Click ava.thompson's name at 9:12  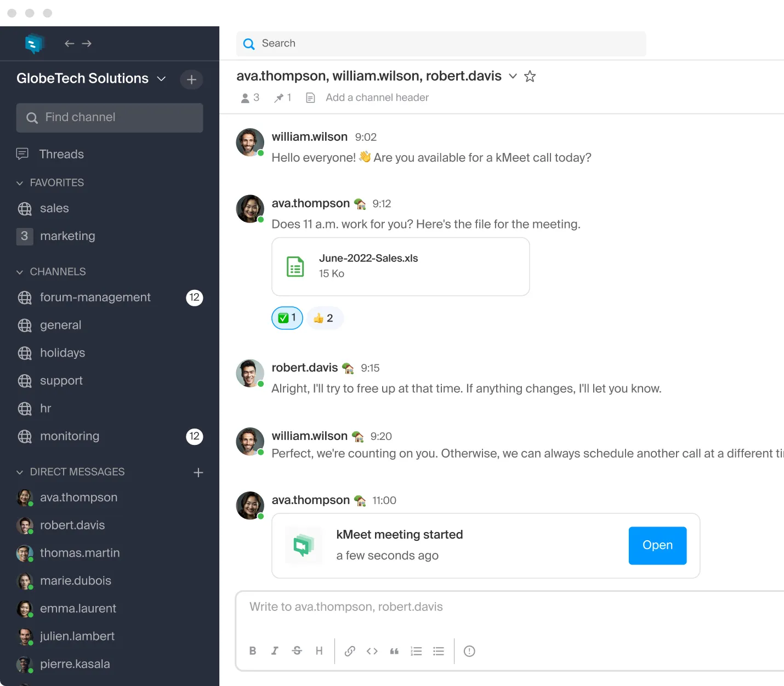point(311,203)
